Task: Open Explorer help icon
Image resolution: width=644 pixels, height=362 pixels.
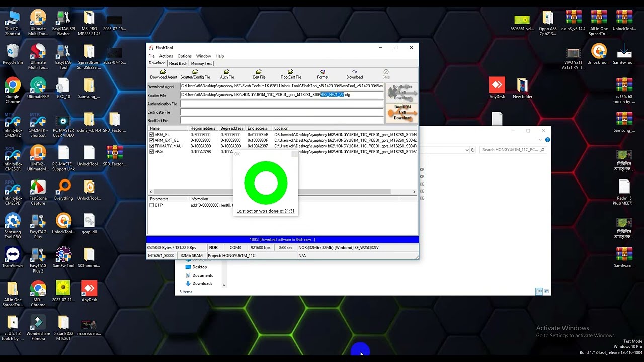Action: 547,140
